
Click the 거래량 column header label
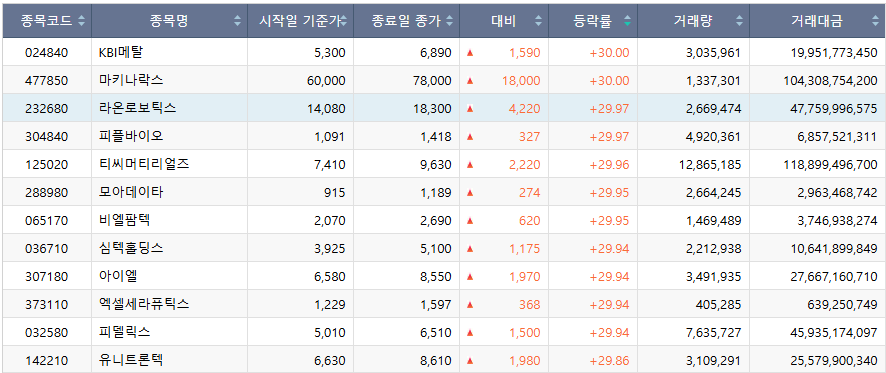(x=693, y=21)
